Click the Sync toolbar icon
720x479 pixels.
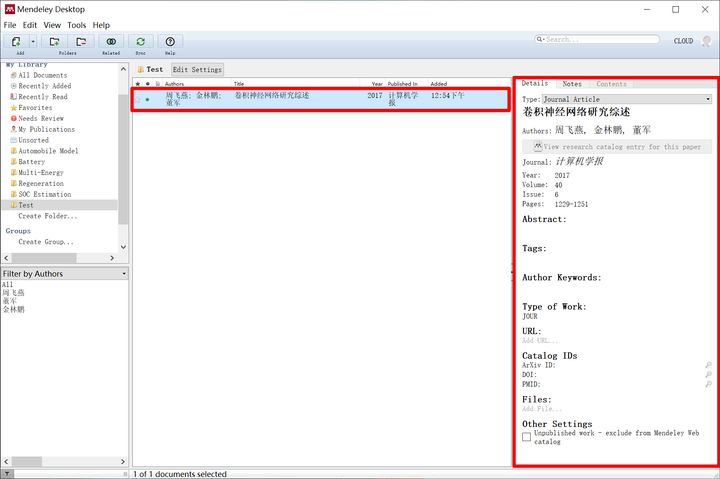coord(141,42)
